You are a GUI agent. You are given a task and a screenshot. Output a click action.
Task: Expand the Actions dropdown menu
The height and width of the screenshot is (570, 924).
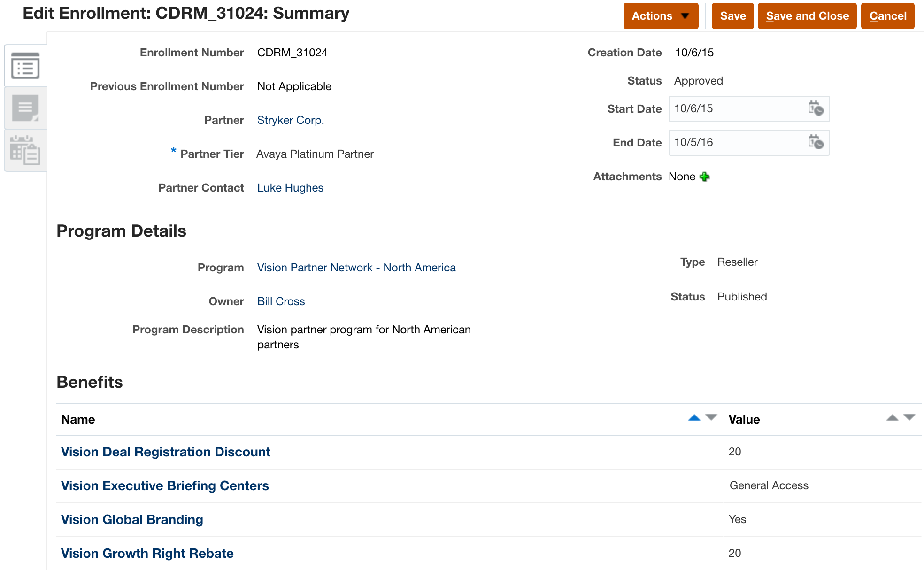click(660, 16)
